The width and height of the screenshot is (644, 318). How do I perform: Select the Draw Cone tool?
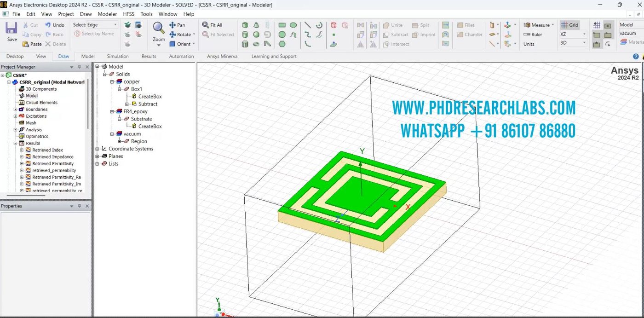(x=256, y=25)
